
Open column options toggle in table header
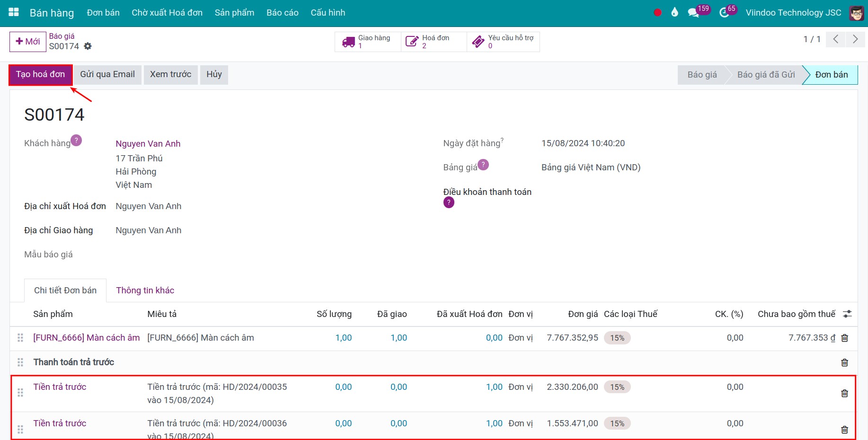pos(847,314)
